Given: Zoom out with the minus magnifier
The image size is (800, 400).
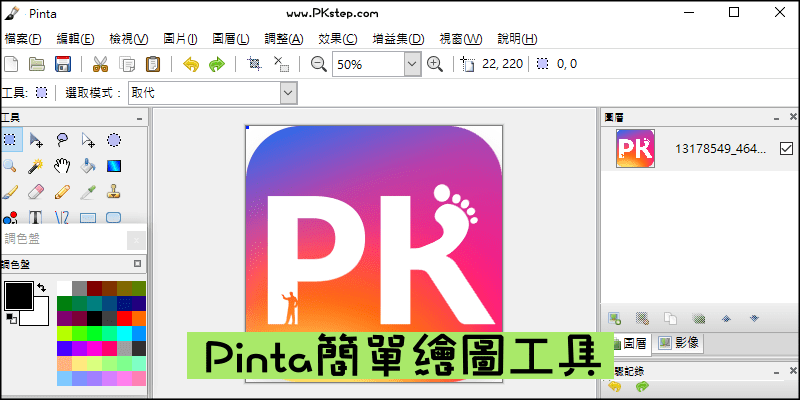Looking at the screenshot, I should point(319,64).
